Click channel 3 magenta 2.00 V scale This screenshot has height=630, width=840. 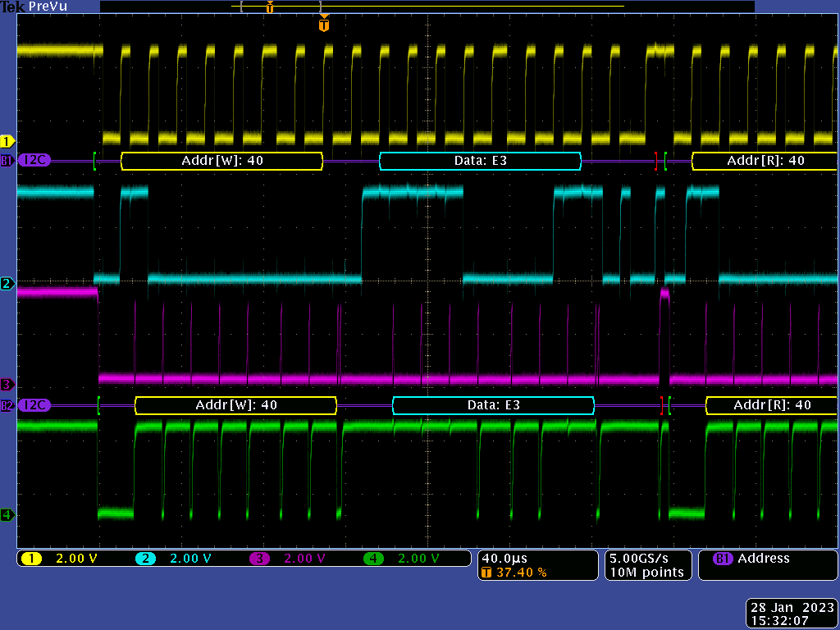click(x=304, y=559)
